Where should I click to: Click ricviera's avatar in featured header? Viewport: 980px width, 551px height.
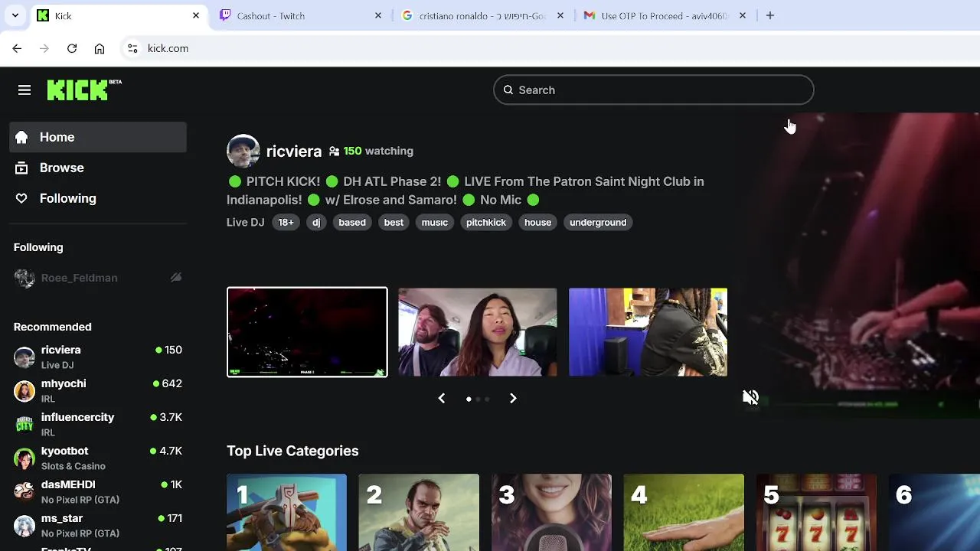pos(243,151)
